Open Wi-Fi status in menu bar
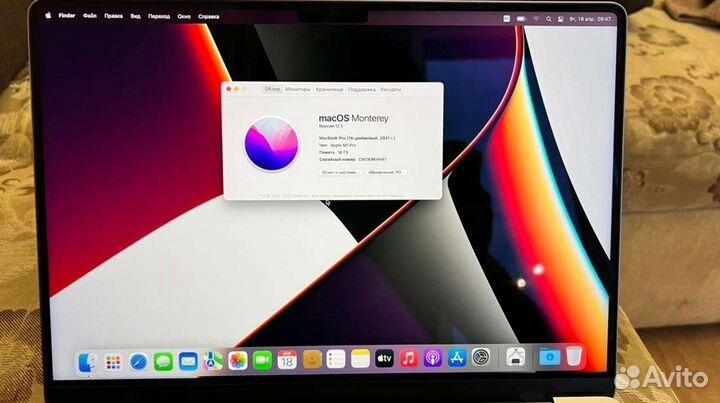 (535, 19)
